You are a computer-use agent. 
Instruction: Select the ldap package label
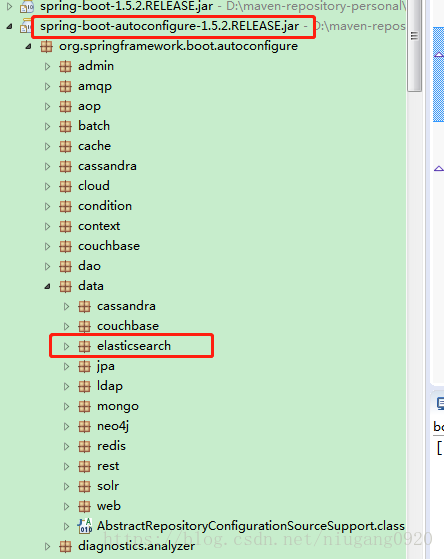(110, 386)
